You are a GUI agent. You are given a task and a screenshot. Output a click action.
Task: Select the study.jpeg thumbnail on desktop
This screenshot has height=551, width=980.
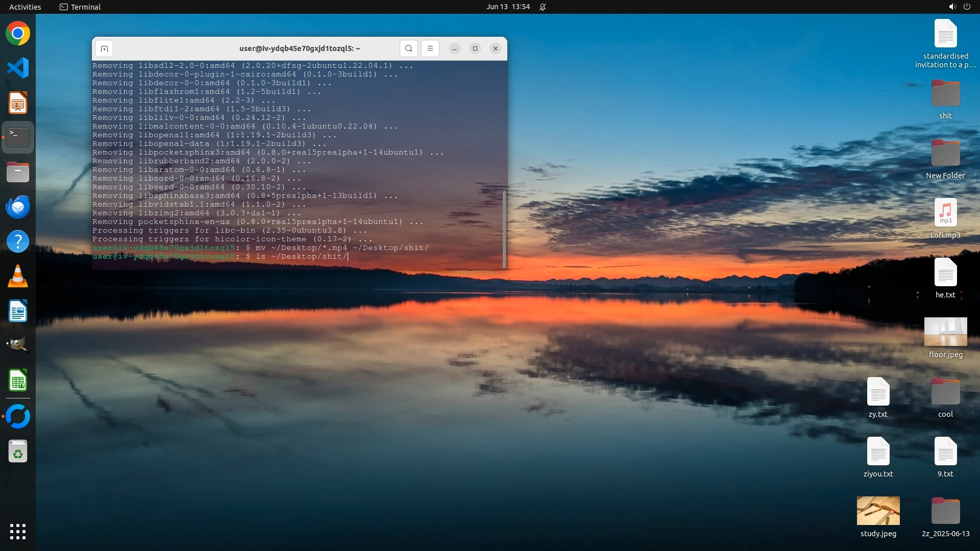878,511
